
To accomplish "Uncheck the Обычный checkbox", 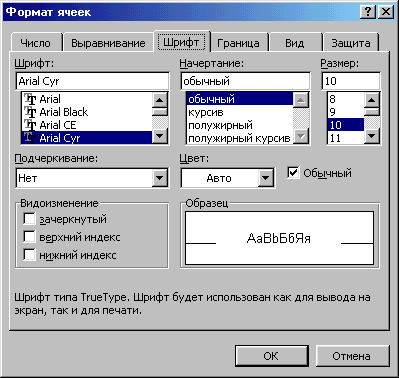I will 293,173.
